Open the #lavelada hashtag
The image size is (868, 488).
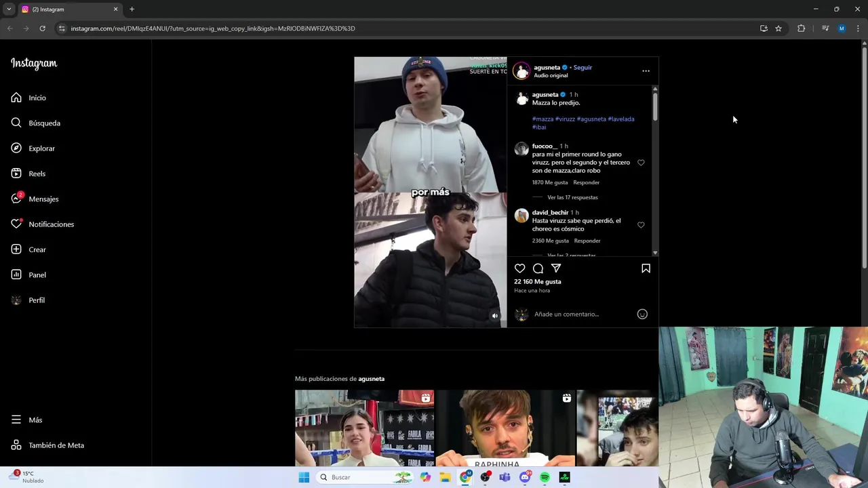pyautogui.click(x=621, y=119)
